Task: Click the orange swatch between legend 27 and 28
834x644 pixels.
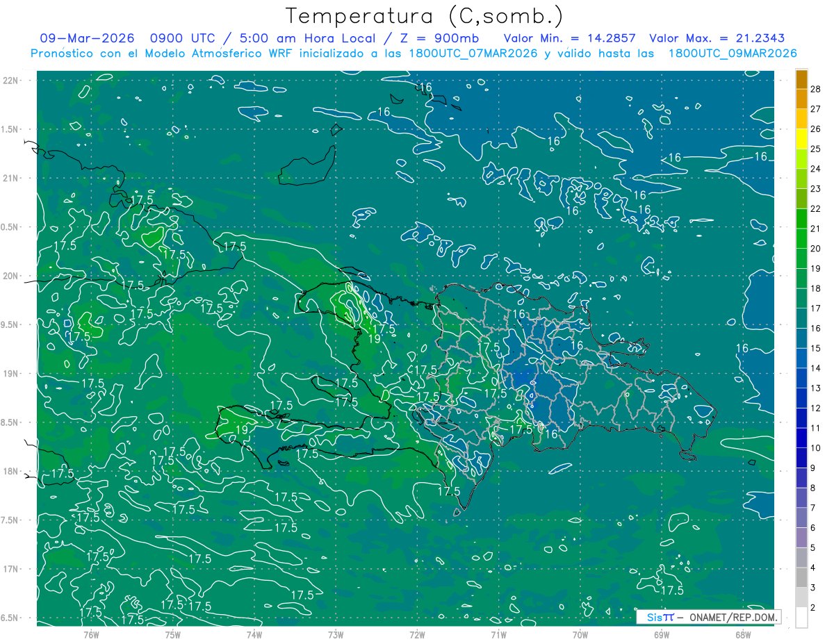Action: 801,99
